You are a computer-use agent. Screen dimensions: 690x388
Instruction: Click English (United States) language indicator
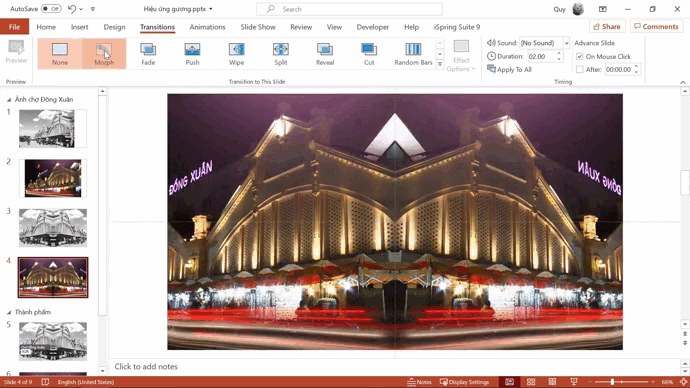pos(86,382)
